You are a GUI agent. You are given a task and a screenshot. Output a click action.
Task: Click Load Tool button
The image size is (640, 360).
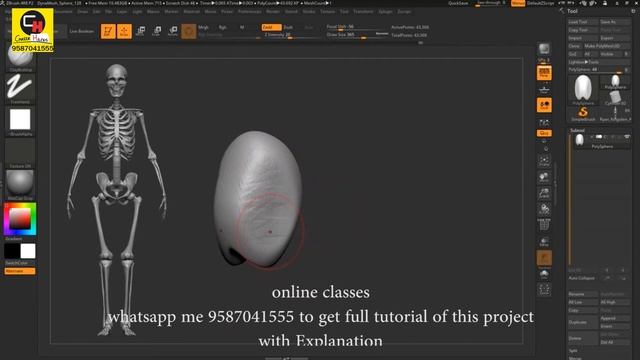point(583,22)
